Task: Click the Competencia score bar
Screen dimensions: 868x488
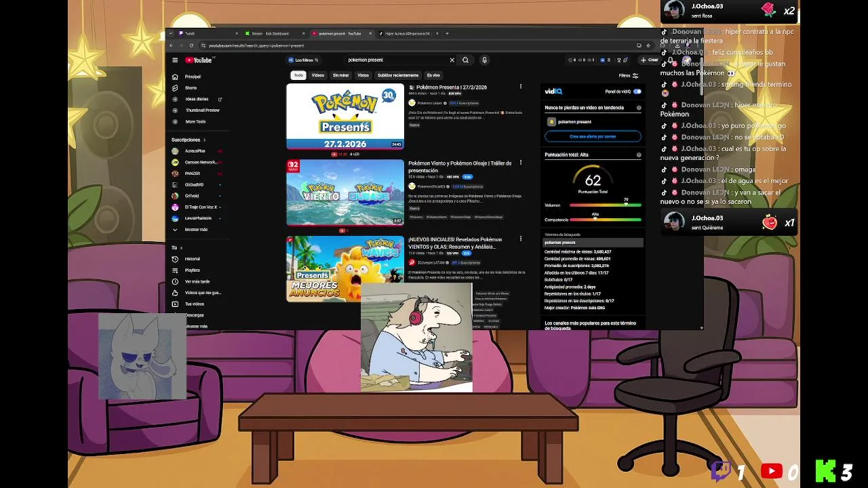Action: (x=606, y=220)
